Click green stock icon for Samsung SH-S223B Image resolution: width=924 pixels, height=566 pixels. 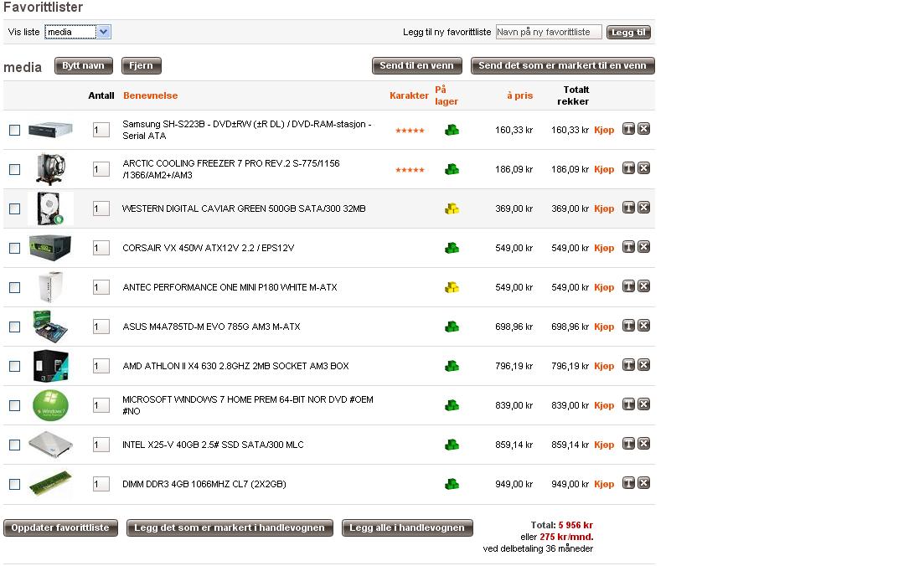(452, 130)
